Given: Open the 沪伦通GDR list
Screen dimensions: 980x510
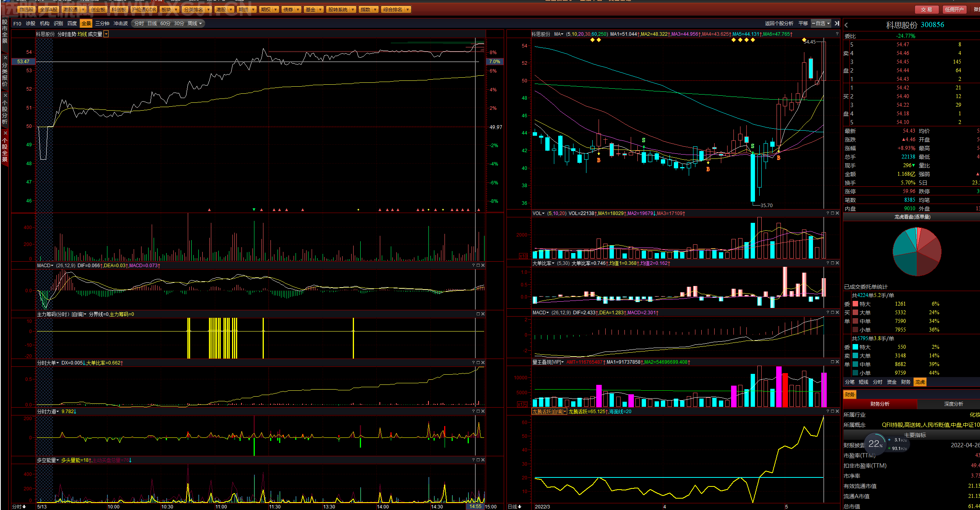Looking at the screenshot, I should click(x=144, y=10).
